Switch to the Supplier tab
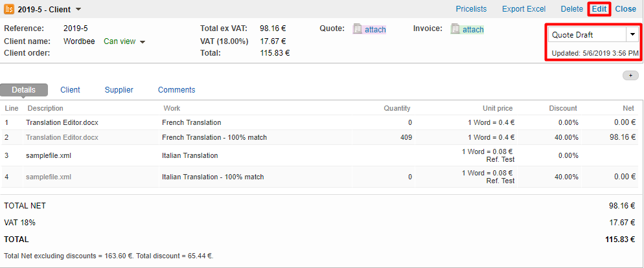The image size is (644, 268). (x=119, y=90)
